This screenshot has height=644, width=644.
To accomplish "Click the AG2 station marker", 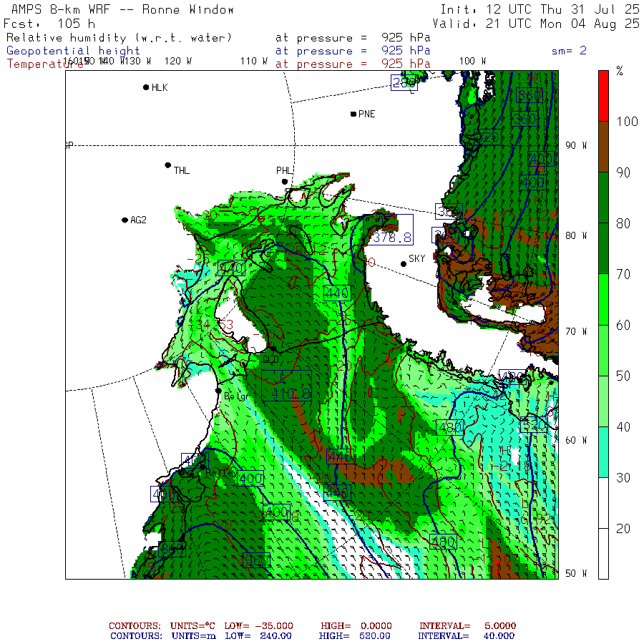I will coord(125,220).
